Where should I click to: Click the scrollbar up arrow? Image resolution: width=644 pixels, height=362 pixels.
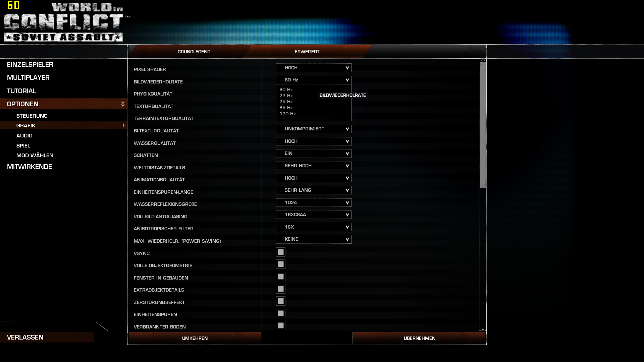(x=483, y=60)
